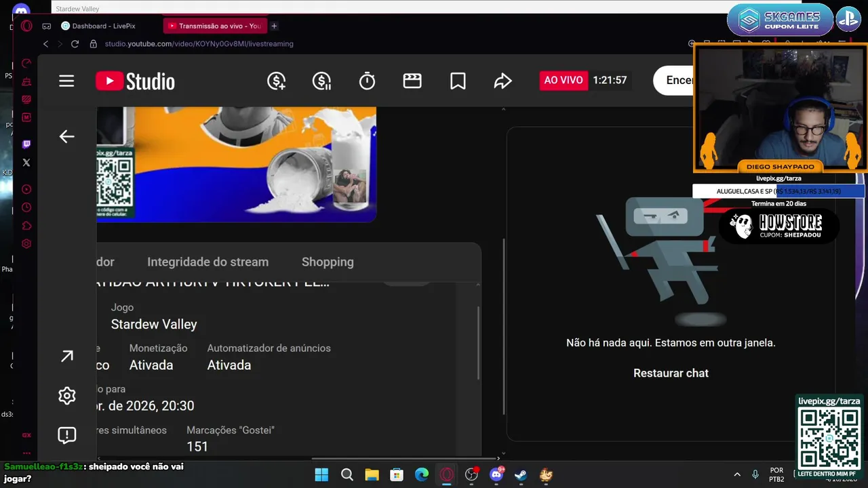Click the POR PTB2 language indicator
This screenshot has height=488, width=868.
coord(776,474)
